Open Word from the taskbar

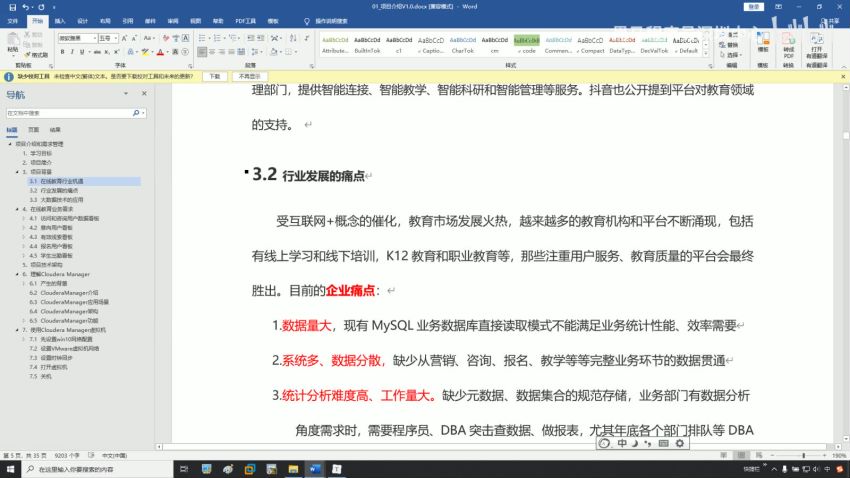315,469
